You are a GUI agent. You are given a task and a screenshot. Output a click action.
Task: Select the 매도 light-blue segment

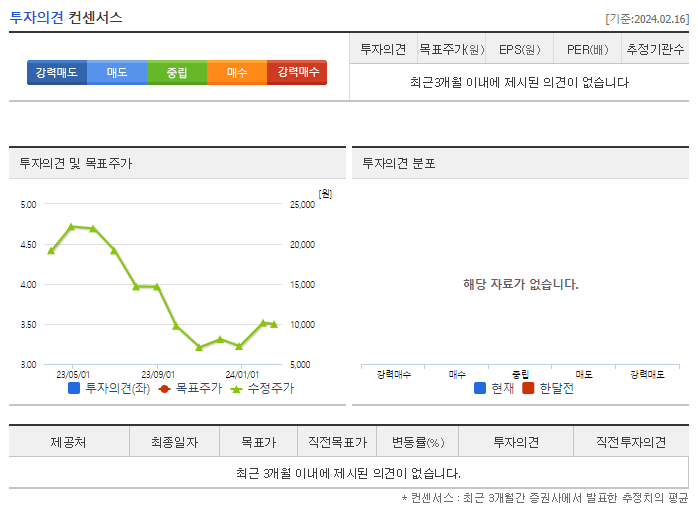117,73
